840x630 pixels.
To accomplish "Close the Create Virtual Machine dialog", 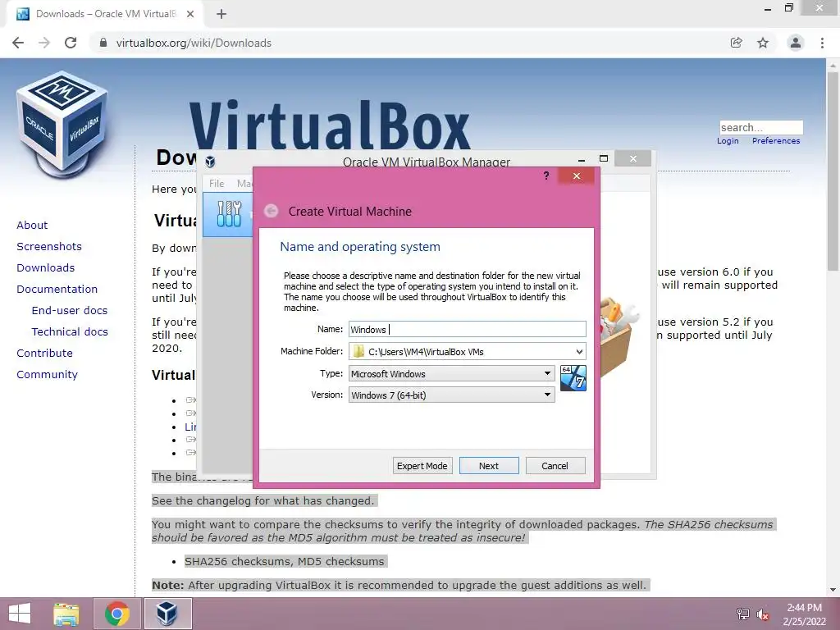I will pyautogui.click(x=577, y=176).
